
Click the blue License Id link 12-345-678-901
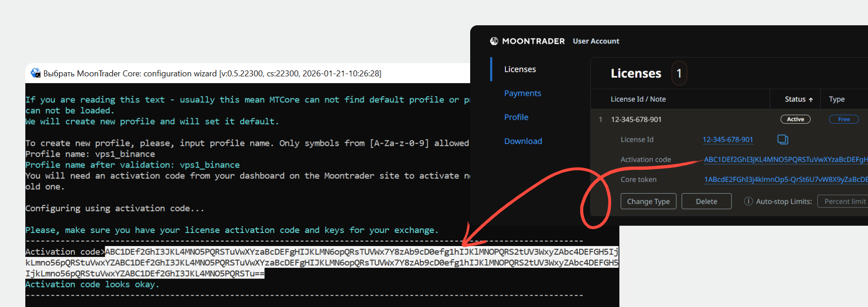point(727,140)
